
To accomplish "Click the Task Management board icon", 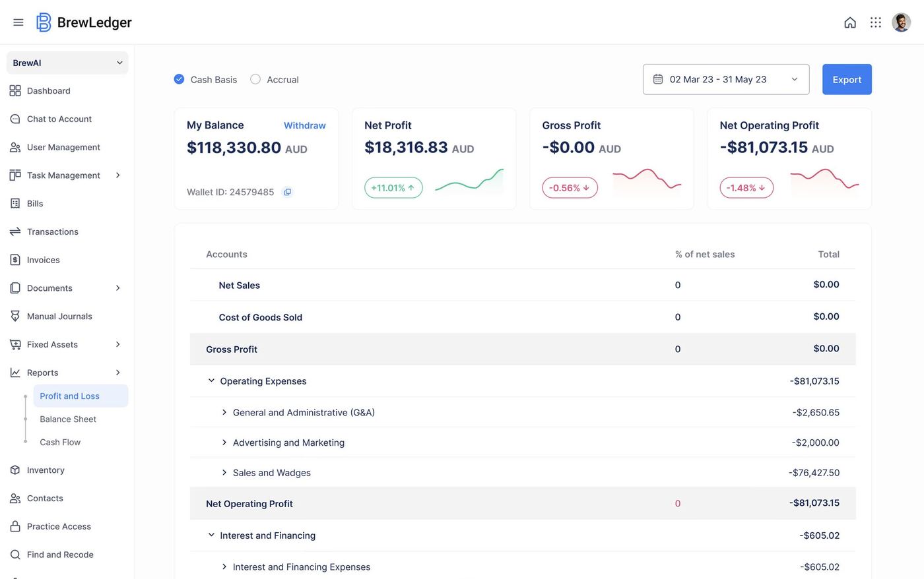I will pyautogui.click(x=15, y=175).
